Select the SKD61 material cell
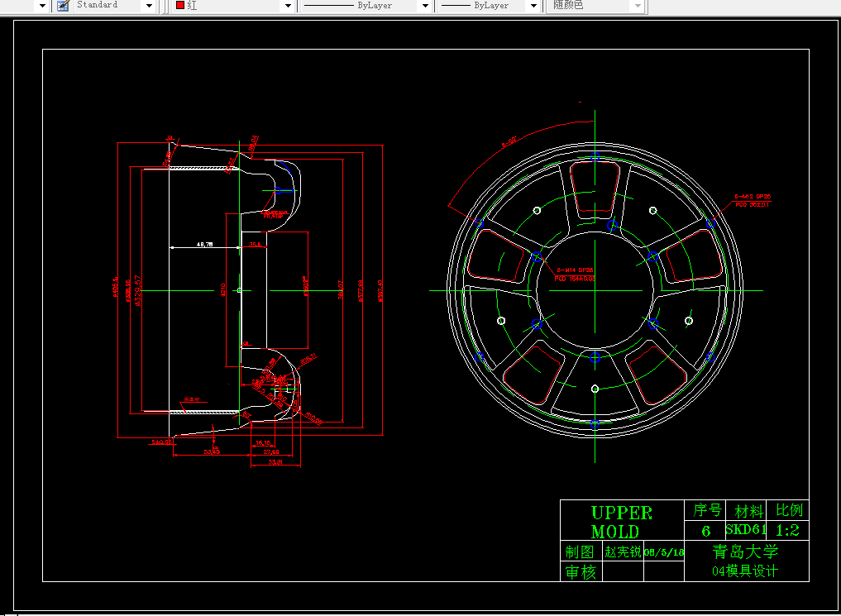Viewport: 841px width, 616px height. coord(746,530)
